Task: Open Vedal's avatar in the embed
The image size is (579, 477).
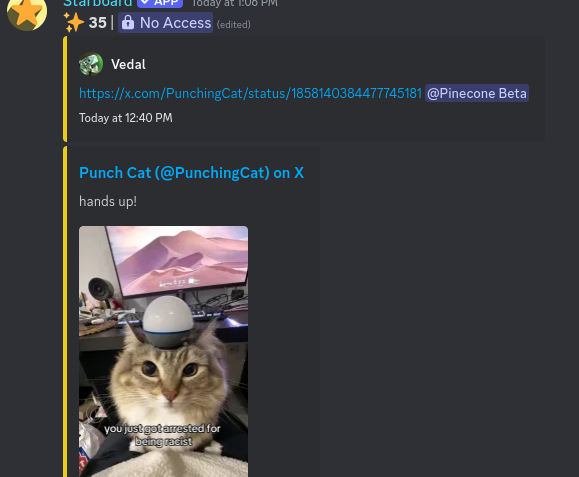Action: tap(91, 64)
